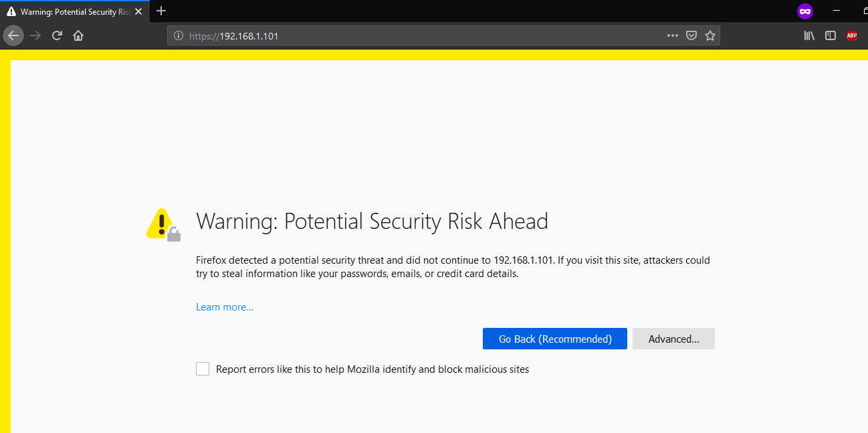868x433 pixels.
Task: Open a new tab
Action: (161, 11)
